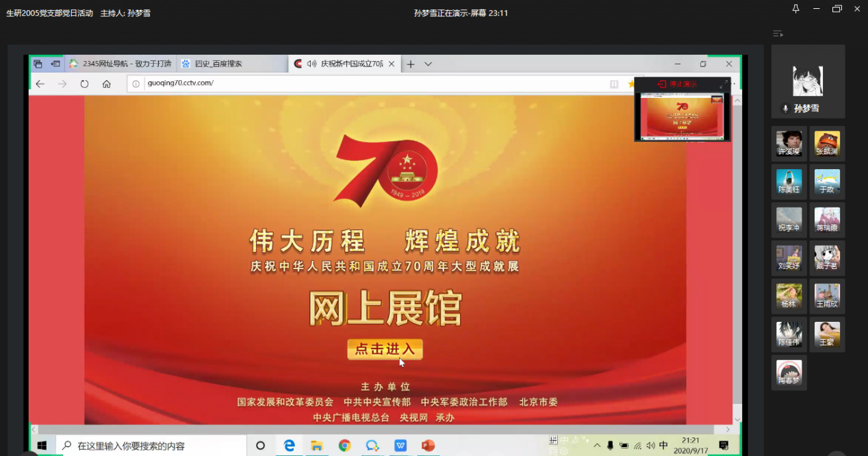The image size is (868, 456).
Task: Open the volume tray icon
Action: click(650, 446)
